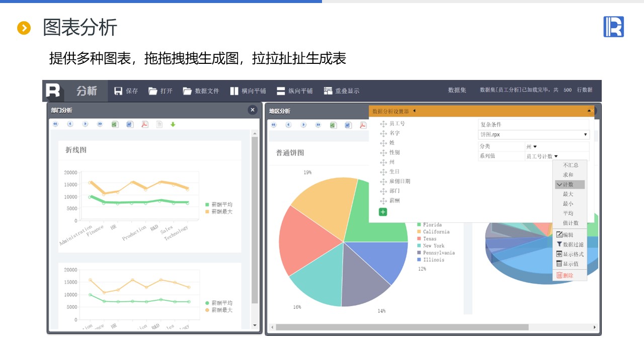Export 部门分析 report to PDF
644x362 pixels.
pos(144,124)
